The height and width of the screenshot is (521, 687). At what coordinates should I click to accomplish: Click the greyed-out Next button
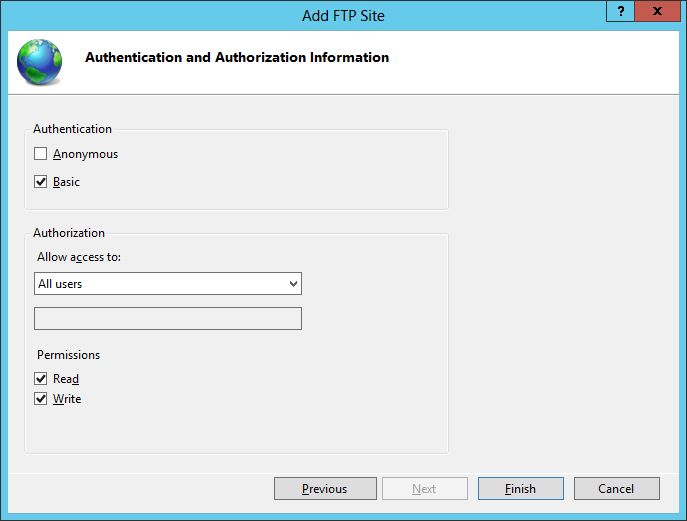point(424,489)
